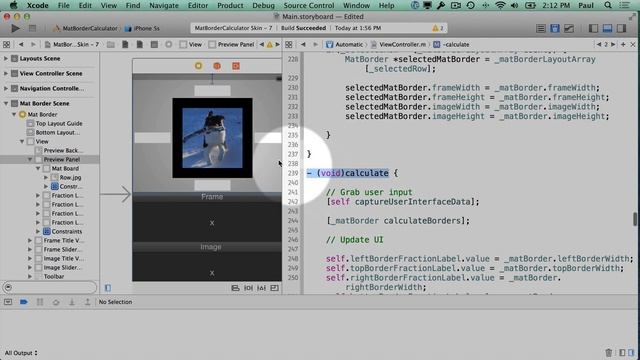Stop the running build

coord(32,29)
